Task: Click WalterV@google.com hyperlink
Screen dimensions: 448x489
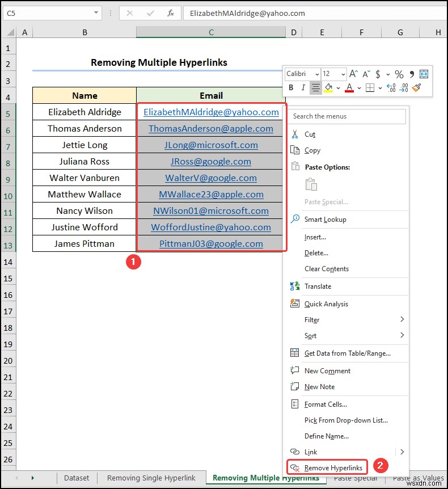Action: (211, 178)
